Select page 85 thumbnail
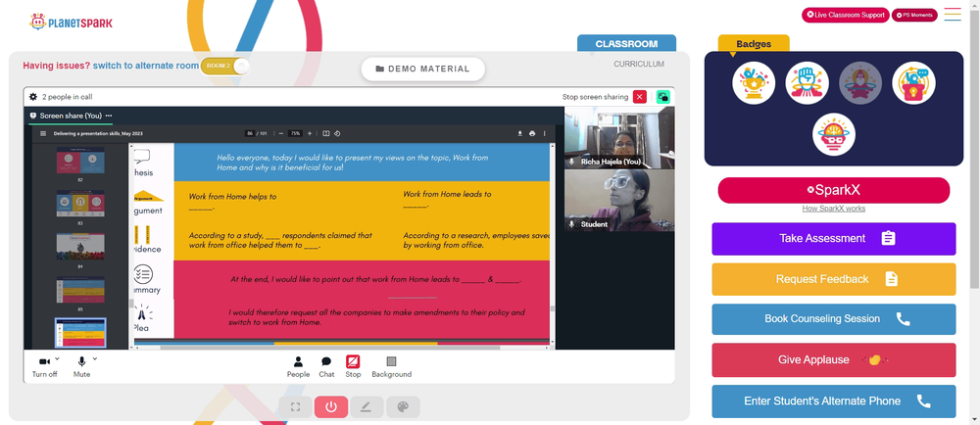This screenshot has height=425, width=980. [x=80, y=290]
